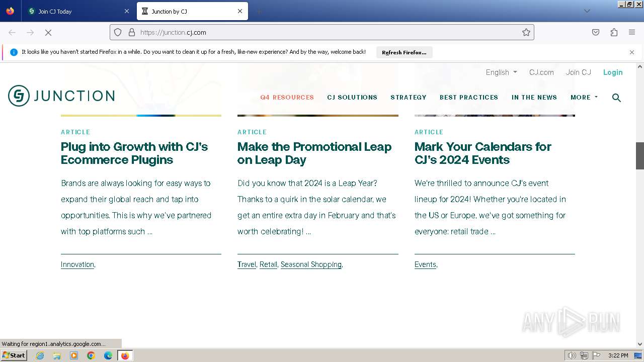Open the media player taskbar icon

click(74, 355)
